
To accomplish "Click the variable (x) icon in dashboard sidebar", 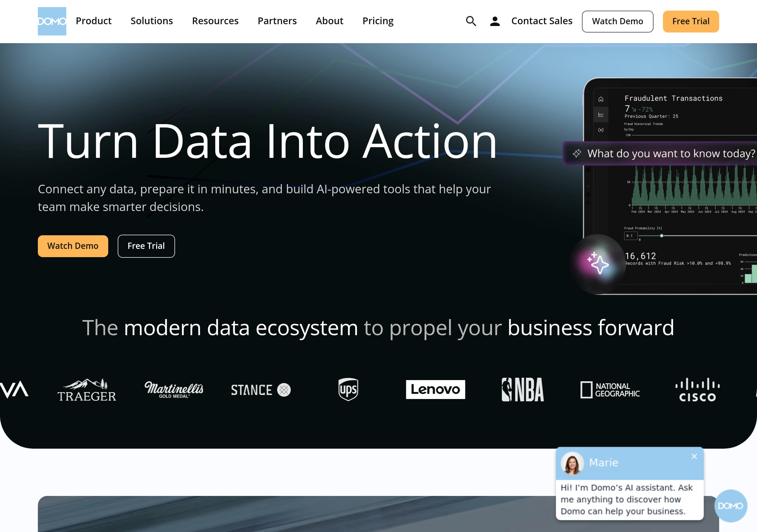I will 601,130.
